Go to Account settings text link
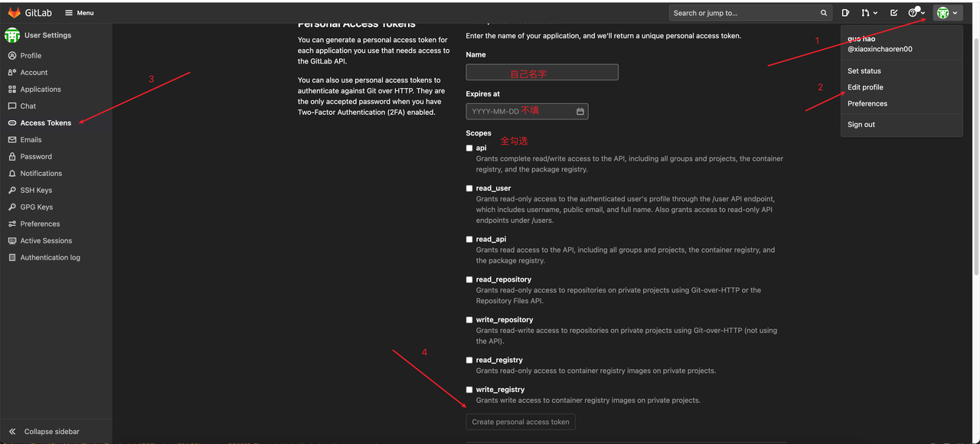This screenshot has height=444, width=980. [34, 73]
